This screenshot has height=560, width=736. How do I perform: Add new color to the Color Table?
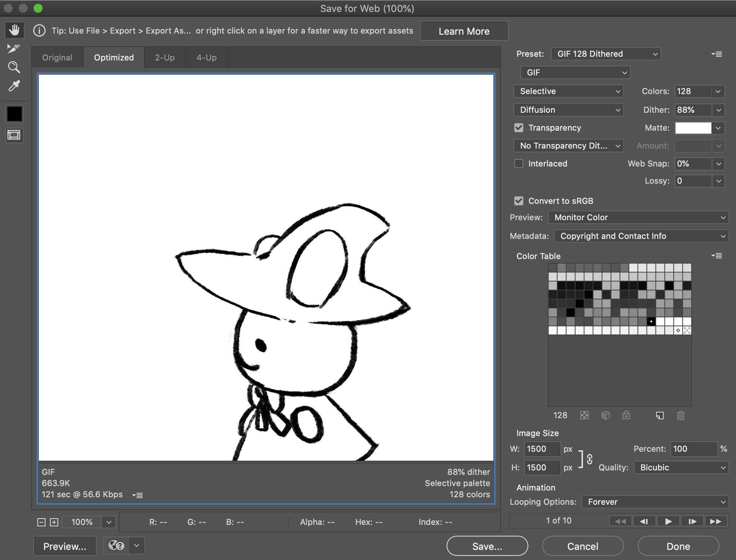[x=660, y=415]
